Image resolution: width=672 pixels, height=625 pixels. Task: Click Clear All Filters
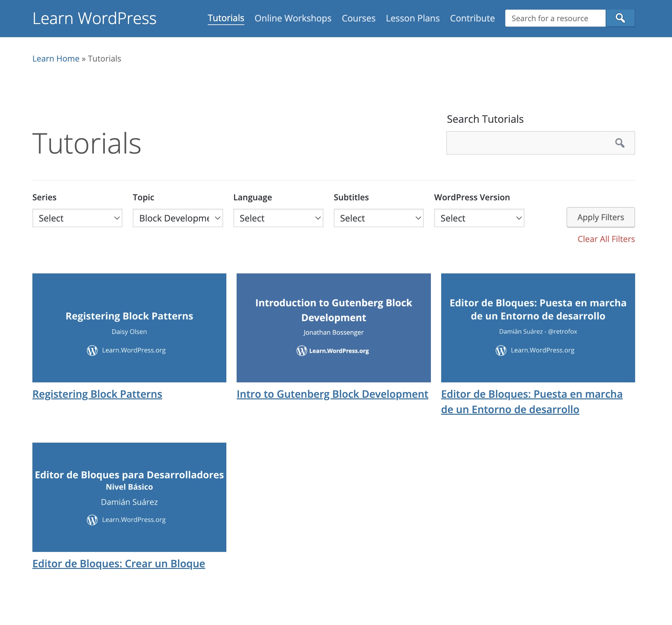pos(605,239)
